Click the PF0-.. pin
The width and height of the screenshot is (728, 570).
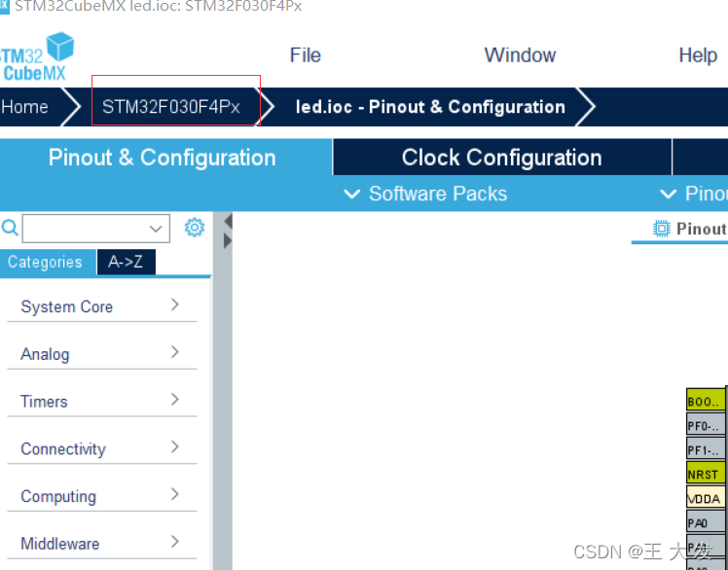tap(706, 425)
